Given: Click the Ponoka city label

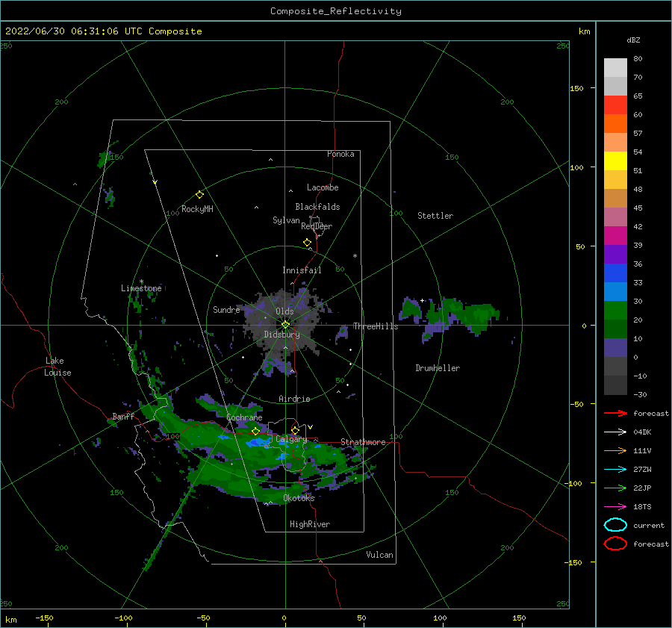Looking at the screenshot, I should coord(340,154).
